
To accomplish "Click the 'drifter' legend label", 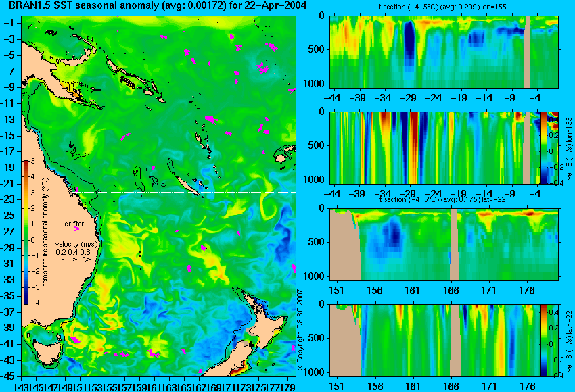I will tap(74, 224).
